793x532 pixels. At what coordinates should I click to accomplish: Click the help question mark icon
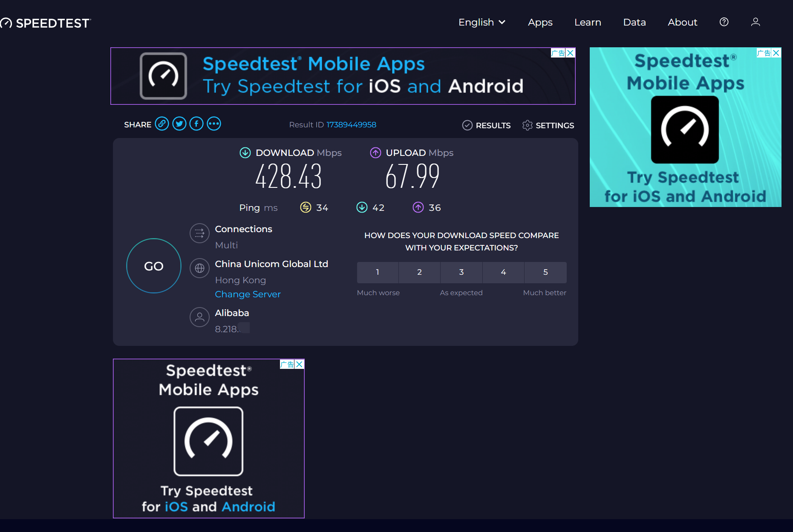click(x=724, y=22)
